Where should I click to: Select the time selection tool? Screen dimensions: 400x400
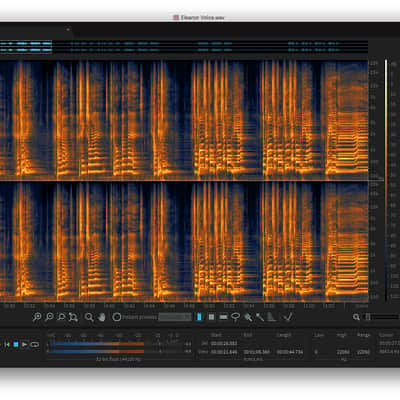[199, 317]
